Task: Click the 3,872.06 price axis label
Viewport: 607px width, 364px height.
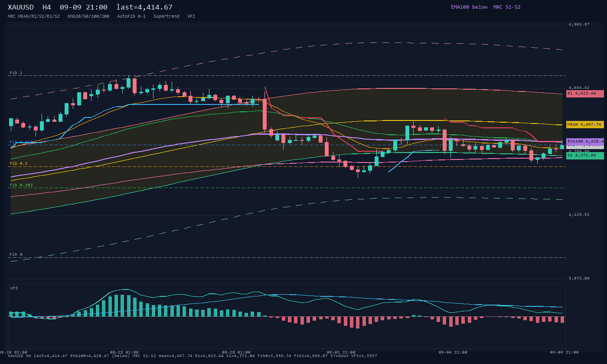Action: pos(579,278)
